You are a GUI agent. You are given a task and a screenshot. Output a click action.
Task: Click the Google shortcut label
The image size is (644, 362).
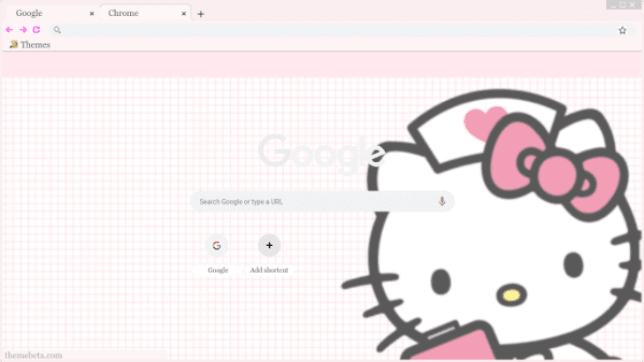(218, 270)
